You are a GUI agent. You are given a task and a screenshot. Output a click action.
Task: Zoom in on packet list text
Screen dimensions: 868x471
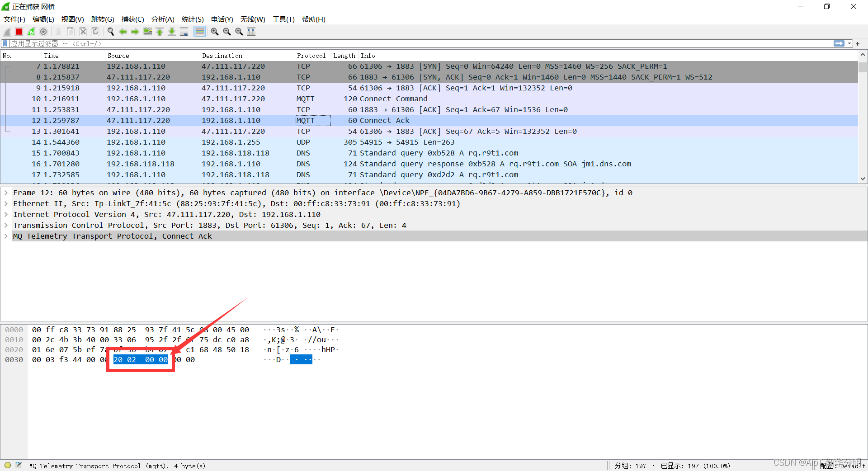click(x=215, y=32)
